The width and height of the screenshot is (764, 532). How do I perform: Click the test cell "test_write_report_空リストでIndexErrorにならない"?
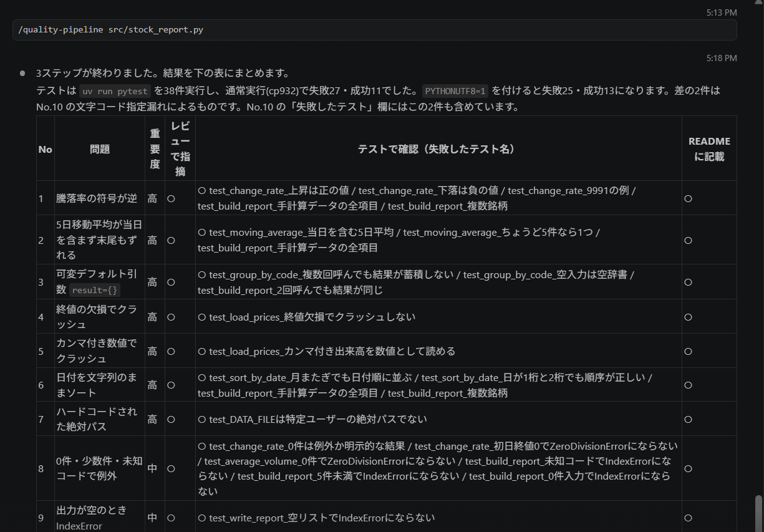point(438,518)
